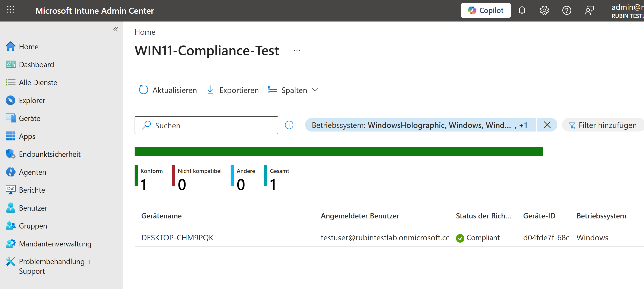Click the green compliance status bar
The height and width of the screenshot is (289, 644).
coord(338,152)
